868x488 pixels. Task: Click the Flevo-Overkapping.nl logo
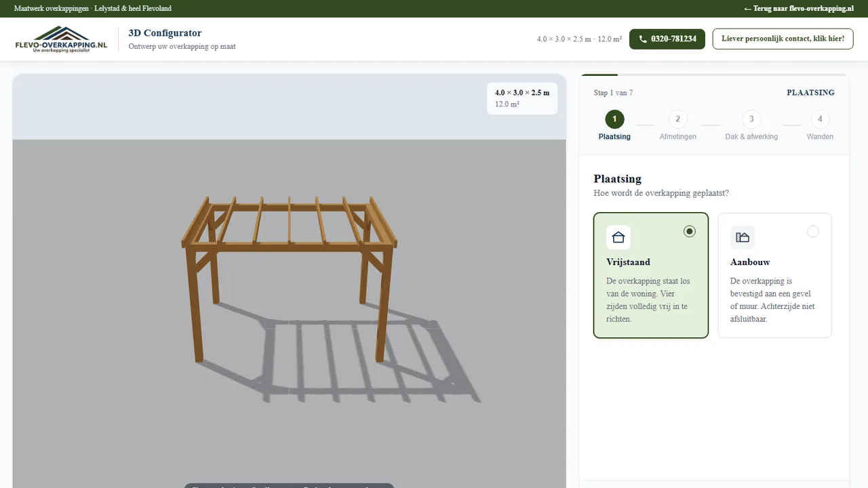pos(61,39)
